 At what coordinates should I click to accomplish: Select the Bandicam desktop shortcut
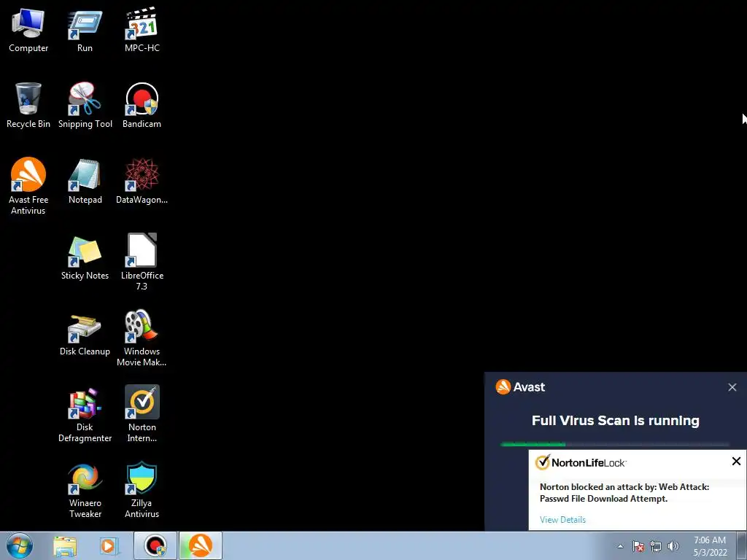[x=142, y=105]
